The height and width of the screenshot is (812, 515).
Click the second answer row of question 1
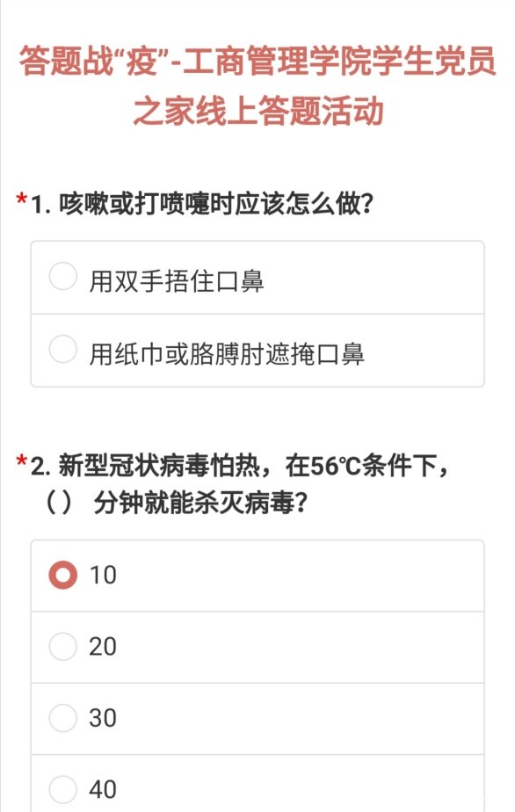(x=257, y=349)
